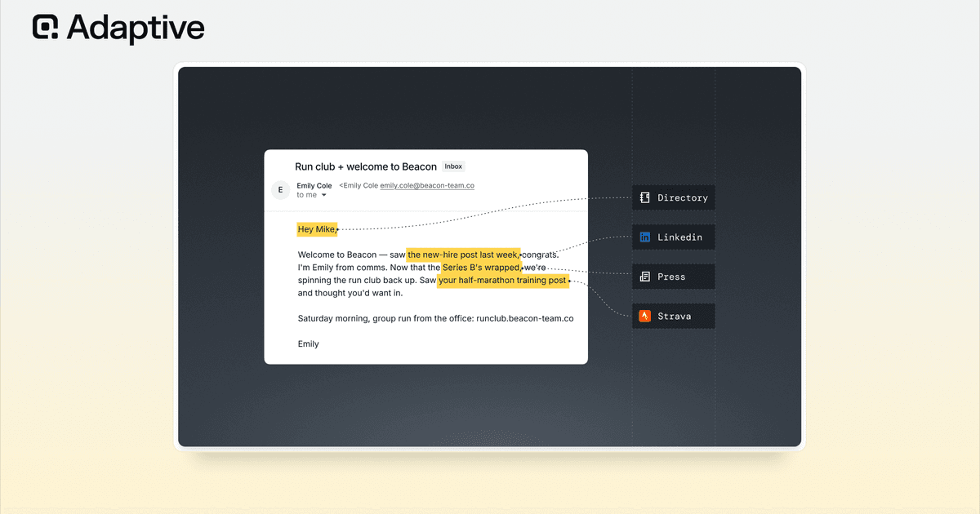Click 'your half-marathon training post' highlight
Screen dimensions: 980x514
click(x=503, y=281)
